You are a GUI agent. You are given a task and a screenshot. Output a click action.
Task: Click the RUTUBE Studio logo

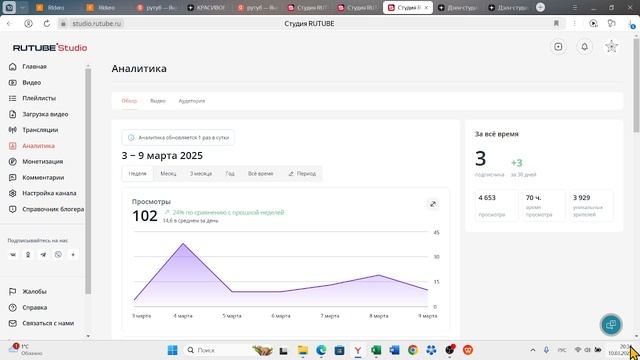[x=50, y=48]
